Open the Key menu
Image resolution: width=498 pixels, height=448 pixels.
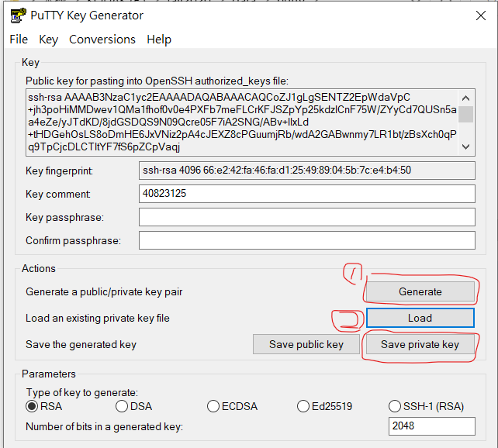coord(49,40)
